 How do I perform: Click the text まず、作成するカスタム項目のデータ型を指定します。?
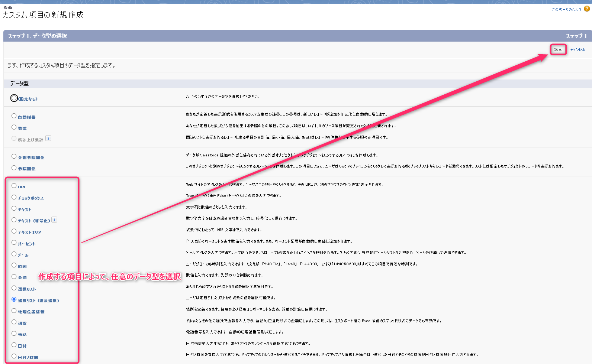61,65
